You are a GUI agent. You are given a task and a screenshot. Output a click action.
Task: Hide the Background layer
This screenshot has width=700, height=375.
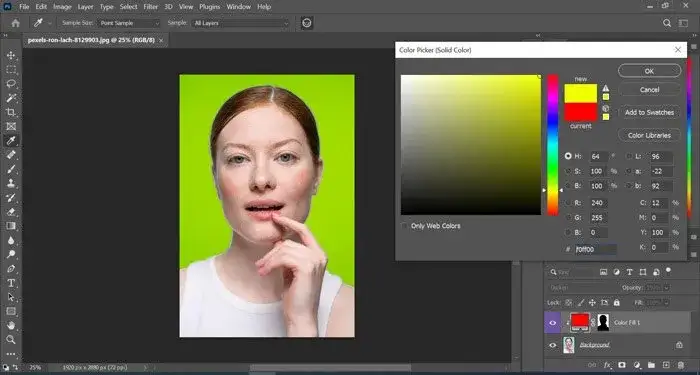(x=553, y=345)
